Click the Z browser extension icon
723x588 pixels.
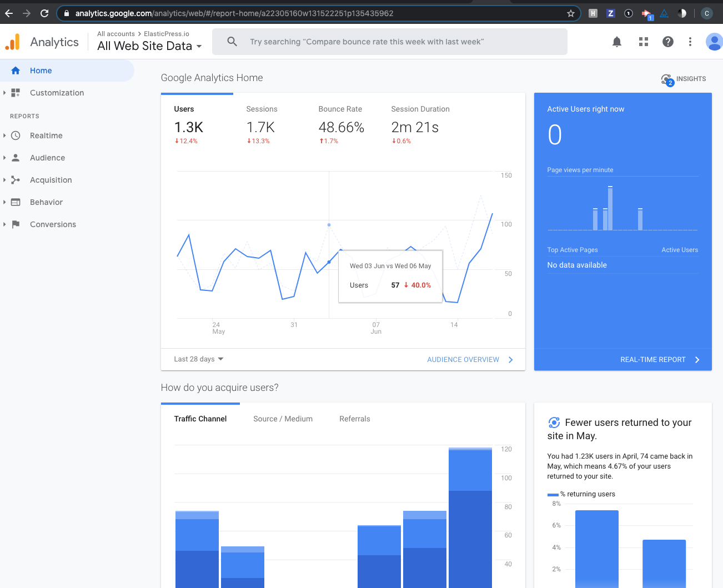611,13
